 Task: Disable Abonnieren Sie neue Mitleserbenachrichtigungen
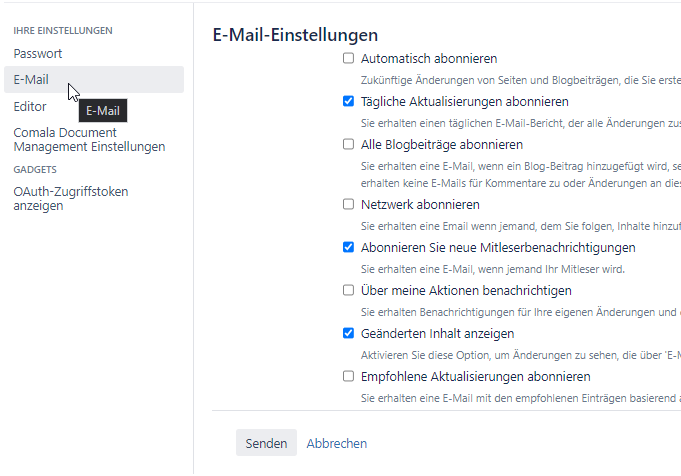pyautogui.click(x=348, y=248)
